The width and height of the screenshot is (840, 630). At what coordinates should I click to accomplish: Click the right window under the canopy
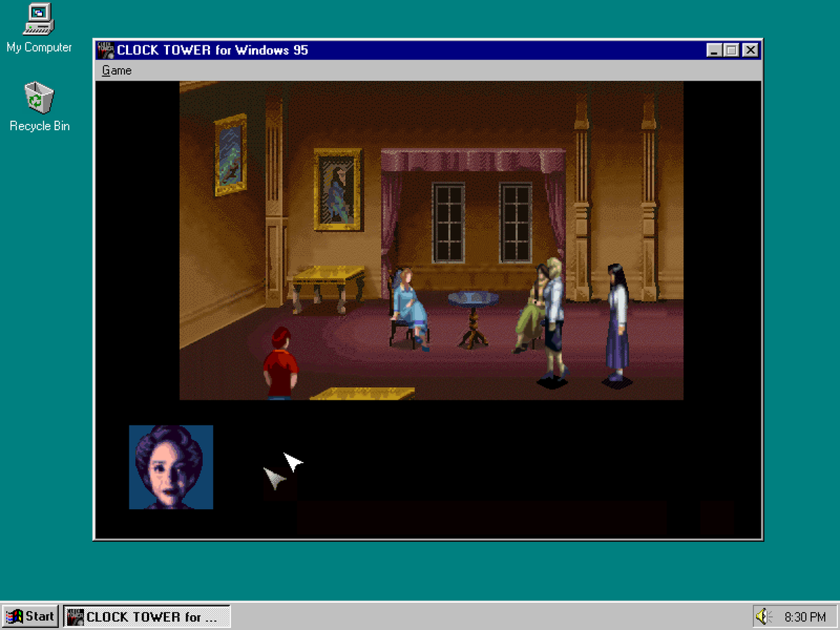tap(516, 223)
